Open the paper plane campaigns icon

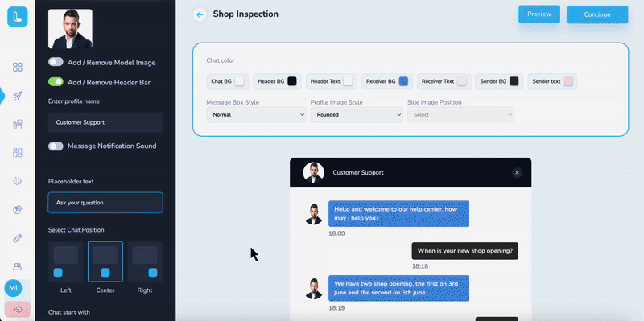(x=17, y=96)
